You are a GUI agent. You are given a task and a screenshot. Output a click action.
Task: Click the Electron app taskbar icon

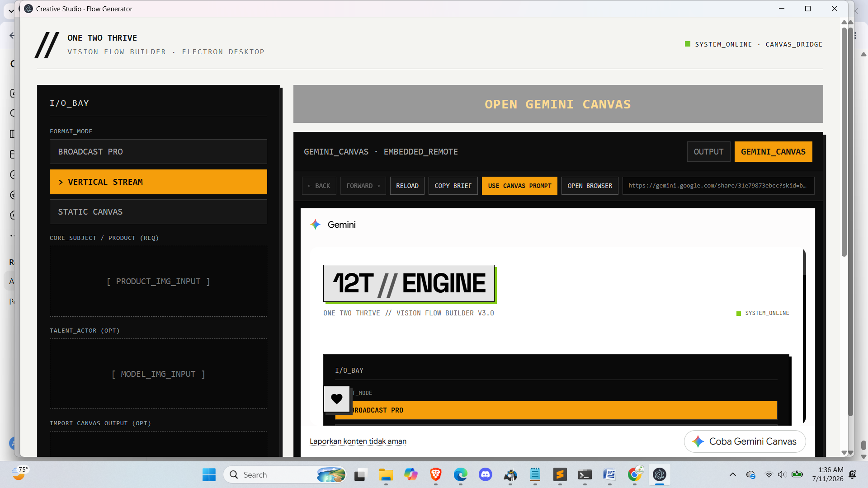click(x=659, y=474)
